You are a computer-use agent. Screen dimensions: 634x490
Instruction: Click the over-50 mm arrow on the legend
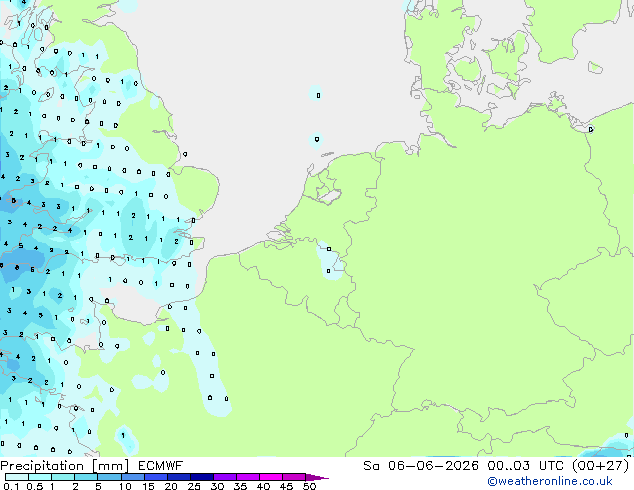(317, 477)
